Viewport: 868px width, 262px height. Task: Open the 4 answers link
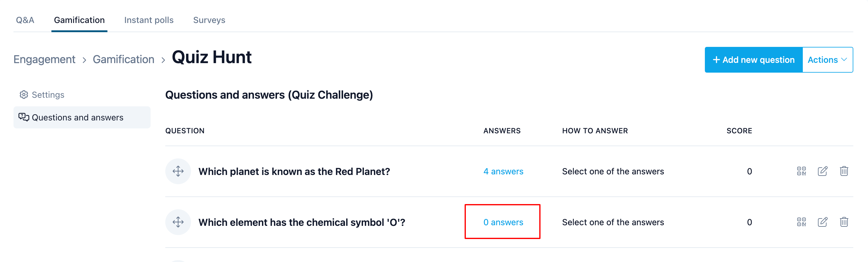pyautogui.click(x=503, y=171)
